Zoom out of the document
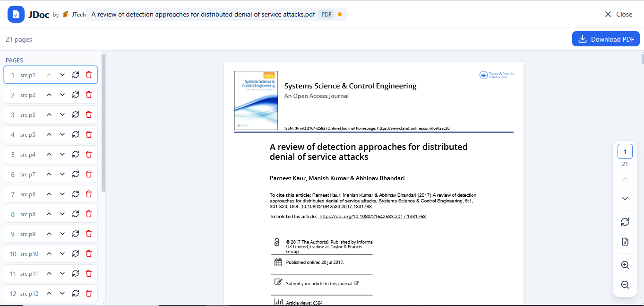 click(x=625, y=285)
